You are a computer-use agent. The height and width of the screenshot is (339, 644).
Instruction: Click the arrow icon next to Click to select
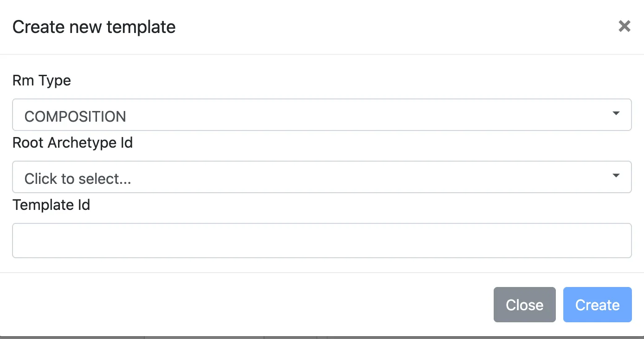point(616,175)
